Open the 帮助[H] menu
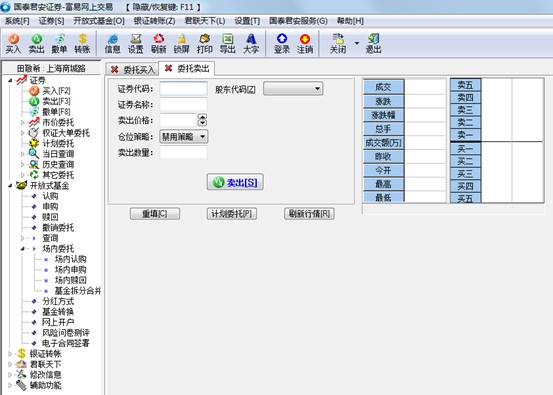Image resolution: width=553 pixels, height=395 pixels. (350, 21)
